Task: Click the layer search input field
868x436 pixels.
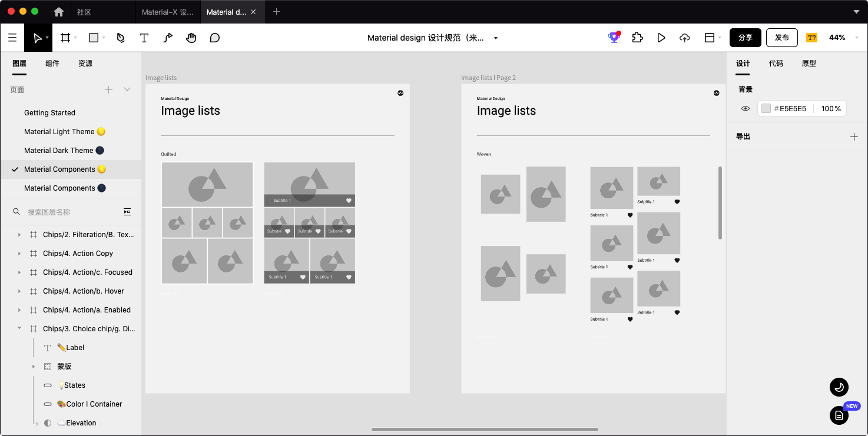Action: point(72,212)
